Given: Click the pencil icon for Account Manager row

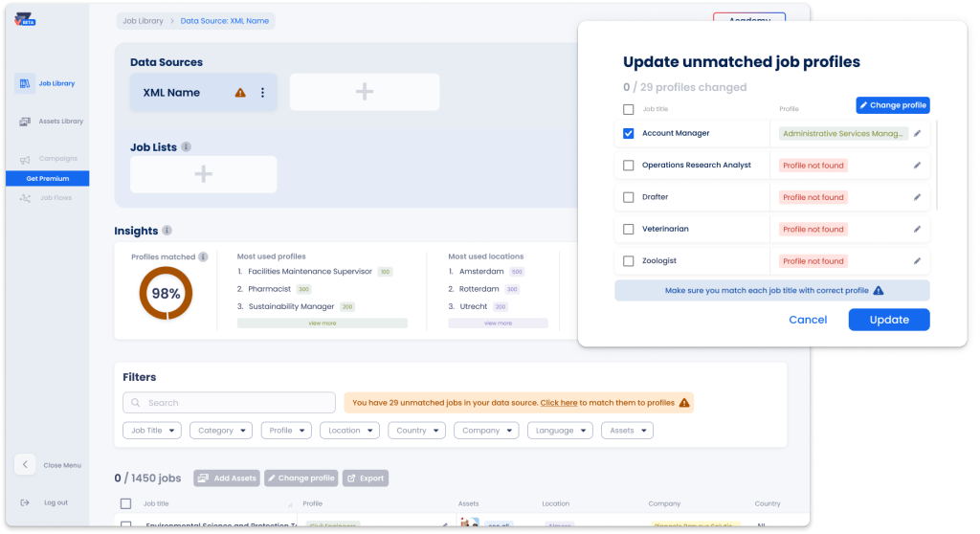Looking at the screenshot, I should pyautogui.click(x=917, y=134).
